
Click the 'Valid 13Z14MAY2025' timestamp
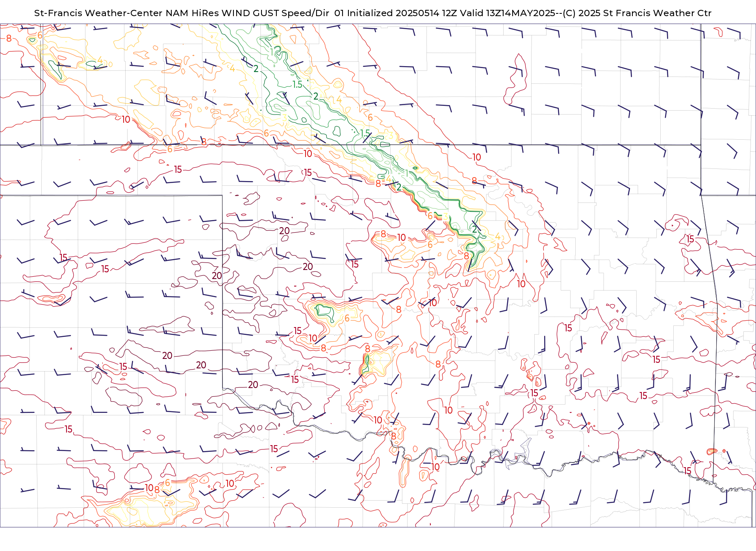pyautogui.click(x=508, y=13)
